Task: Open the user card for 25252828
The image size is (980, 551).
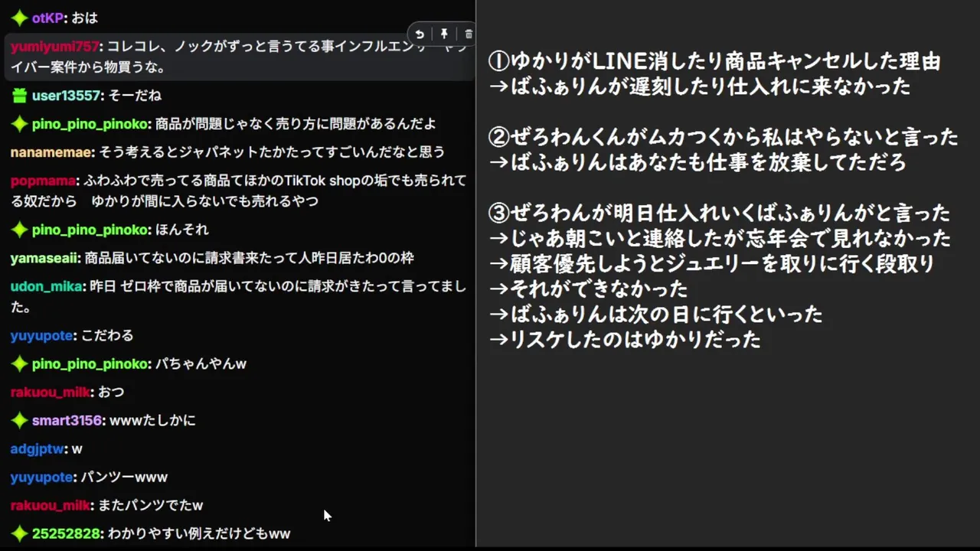Action: (66, 533)
